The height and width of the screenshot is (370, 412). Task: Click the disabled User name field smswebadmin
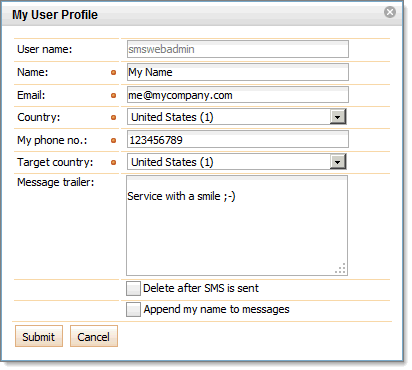(238, 49)
